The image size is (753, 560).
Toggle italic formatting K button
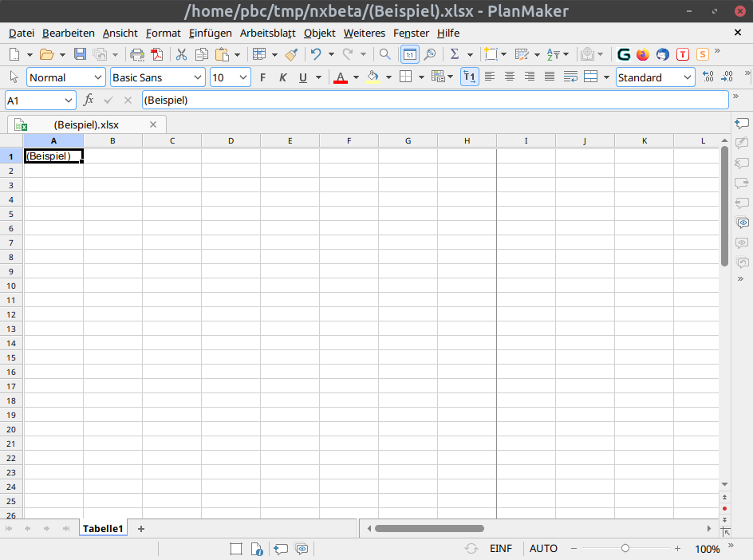point(283,78)
